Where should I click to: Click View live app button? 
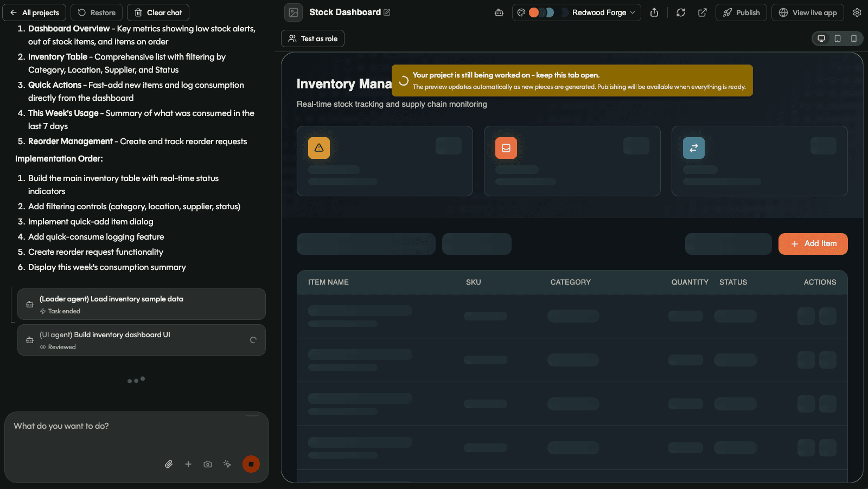click(808, 12)
